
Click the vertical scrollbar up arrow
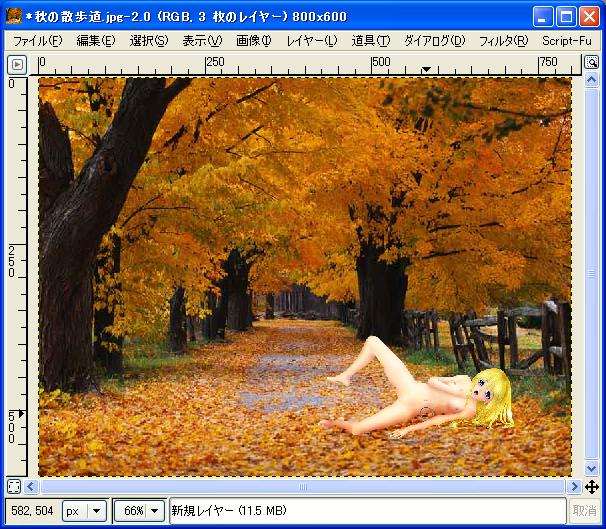(591, 80)
